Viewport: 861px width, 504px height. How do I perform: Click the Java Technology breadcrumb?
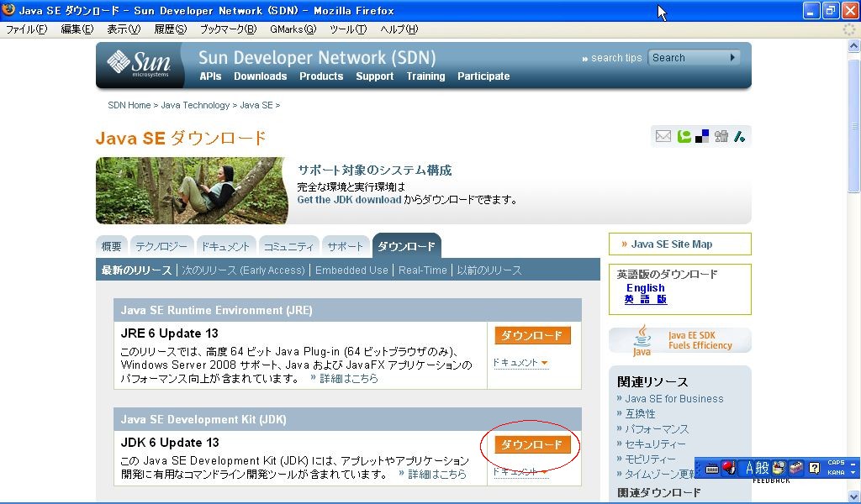[195, 105]
